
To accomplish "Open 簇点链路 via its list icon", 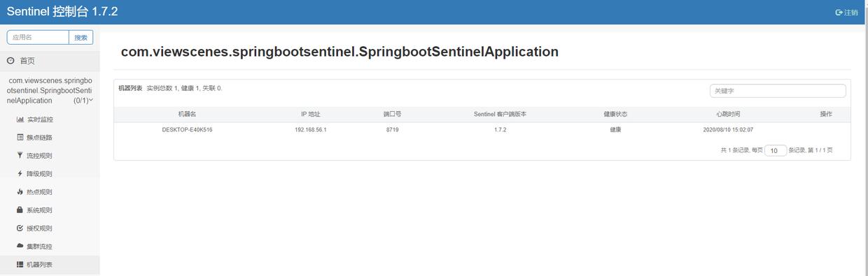I will coord(20,138).
